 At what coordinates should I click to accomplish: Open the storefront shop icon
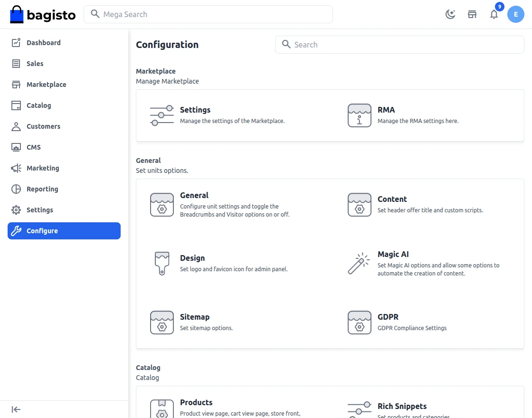point(472,14)
